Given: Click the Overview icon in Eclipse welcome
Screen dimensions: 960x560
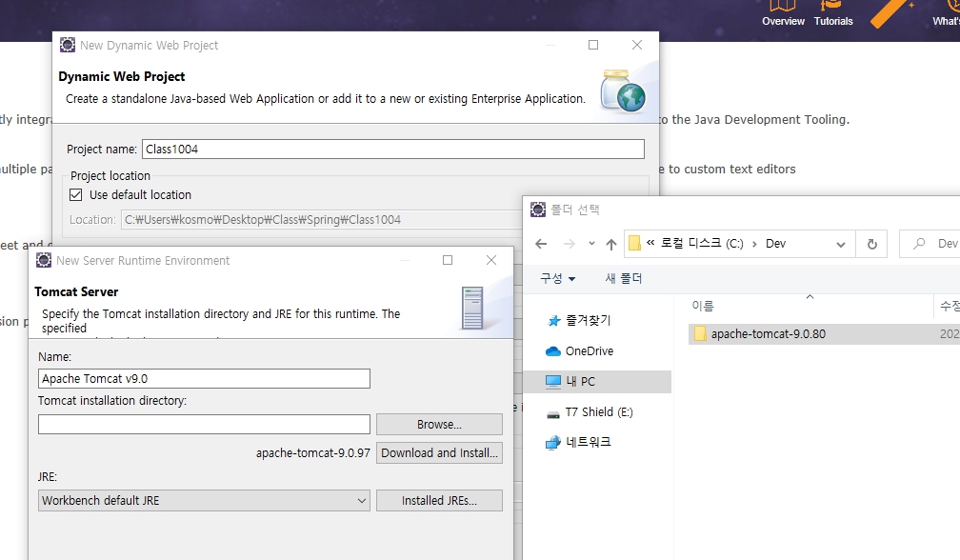Looking at the screenshot, I should coord(783,8).
